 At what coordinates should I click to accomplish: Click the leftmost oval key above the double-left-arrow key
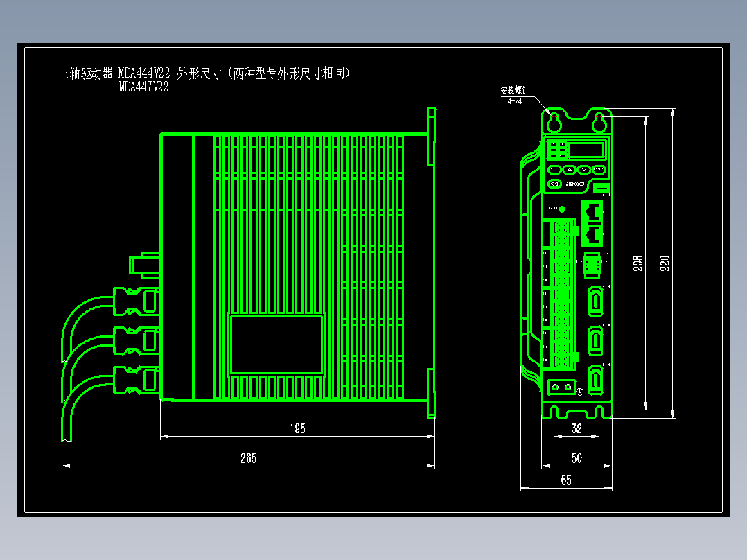(x=554, y=170)
